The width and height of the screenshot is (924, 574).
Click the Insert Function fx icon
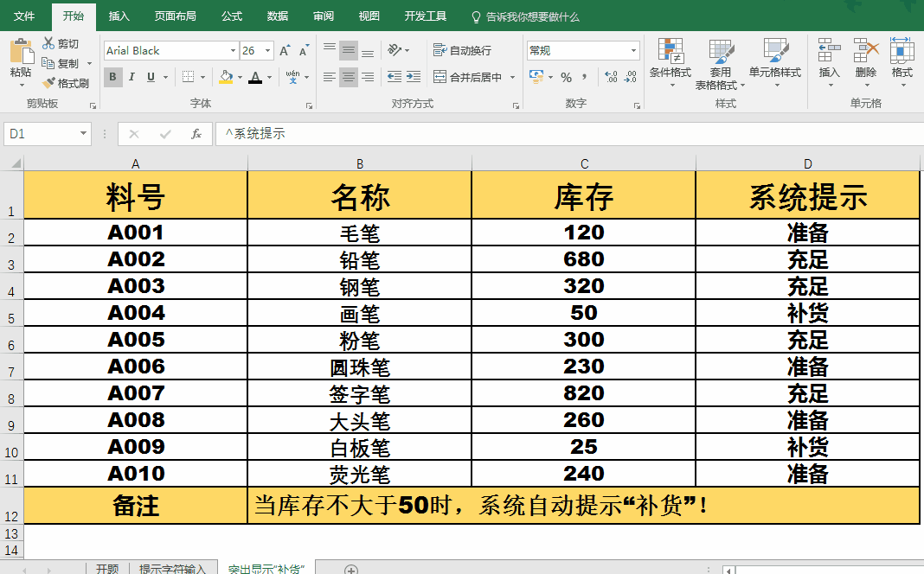[x=196, y=134]
